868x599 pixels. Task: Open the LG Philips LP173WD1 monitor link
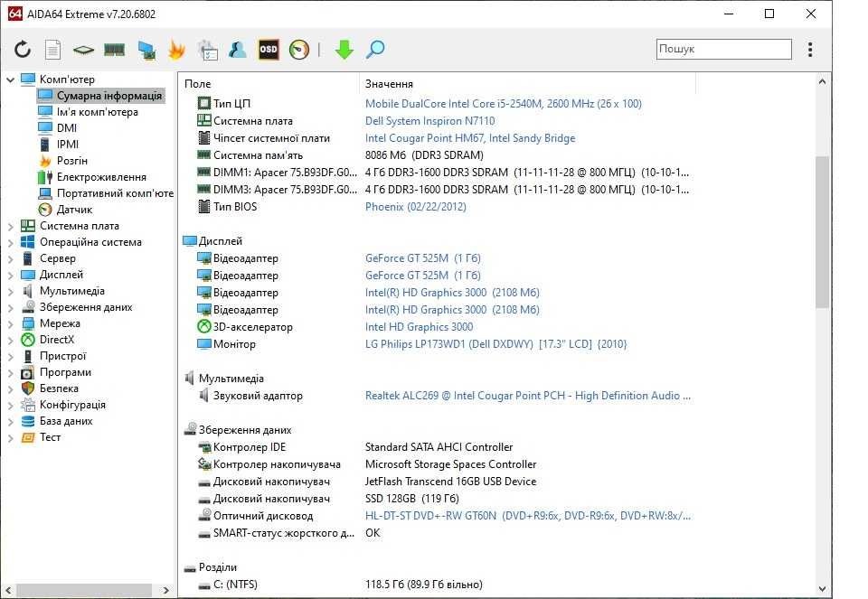[x=496, y=344]
